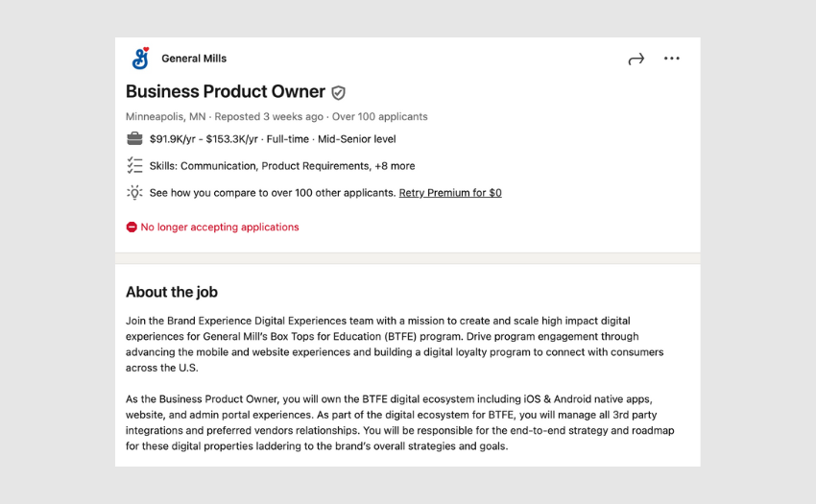Follow the Retry Premium for $0 link
Viewport: 816px width, 504px height.
(x=450, y=193)
